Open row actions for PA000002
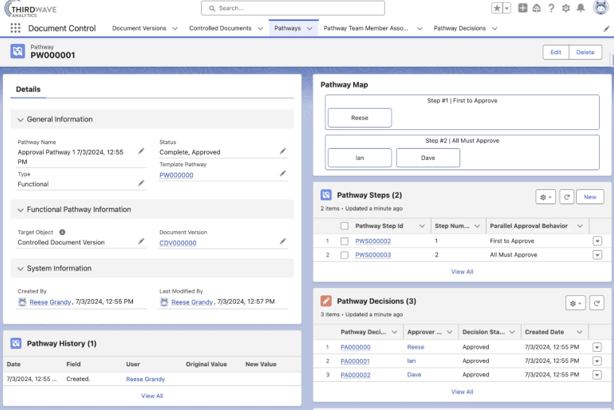Screen dimensions: 614x410 [x=597, y=375]
